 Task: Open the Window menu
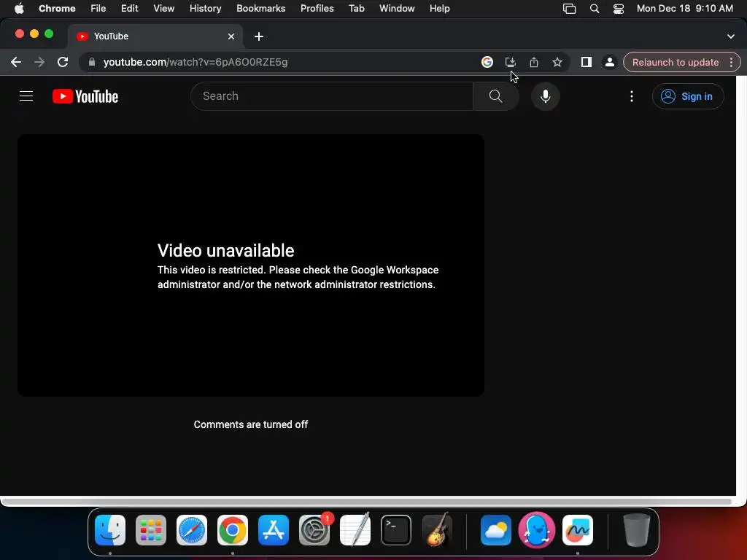click(397, 8)
